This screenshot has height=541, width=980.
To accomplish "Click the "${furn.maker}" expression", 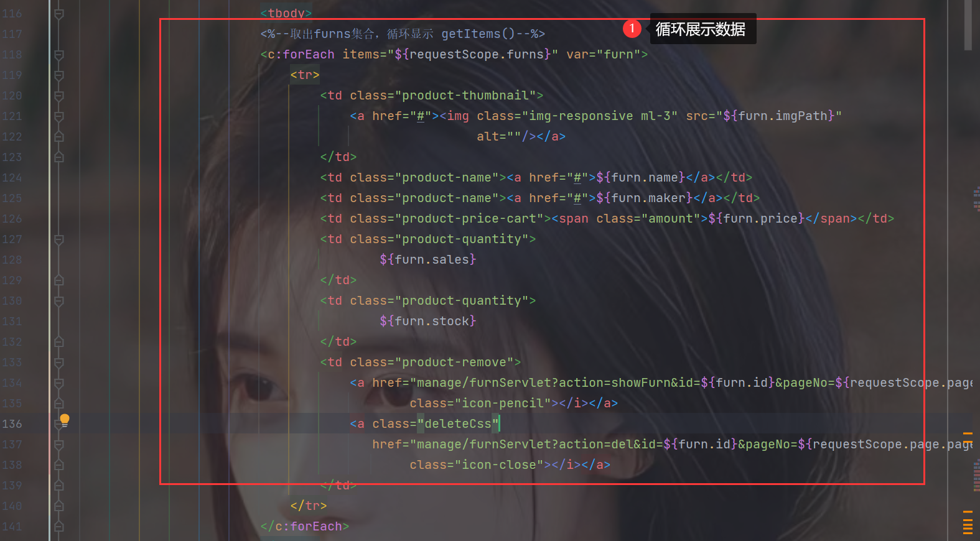I will 644,198.
